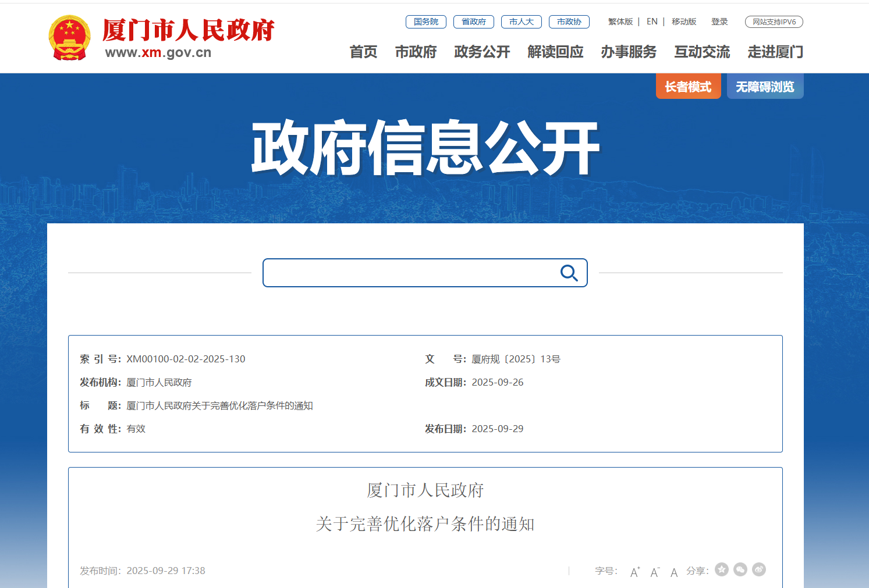The height and width of the screenshot is (588, 869).
Task: Increase font size with A+ icon
Action: 635,572
